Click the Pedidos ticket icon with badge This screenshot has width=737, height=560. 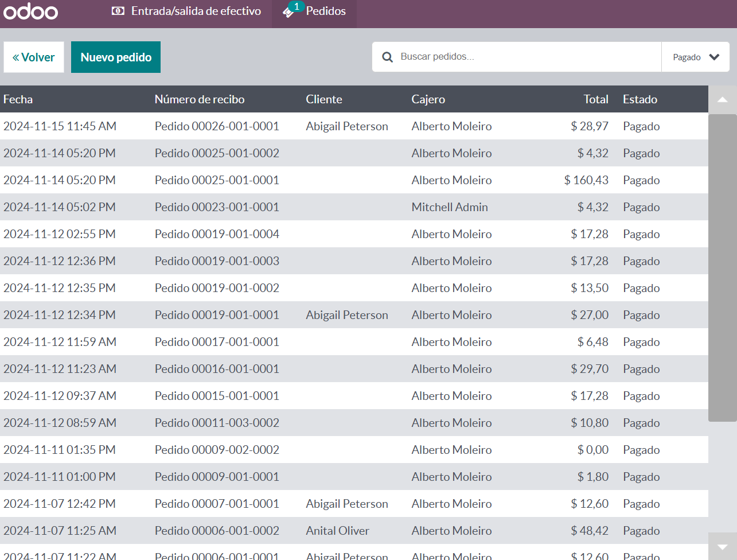(x=292, y=10)
